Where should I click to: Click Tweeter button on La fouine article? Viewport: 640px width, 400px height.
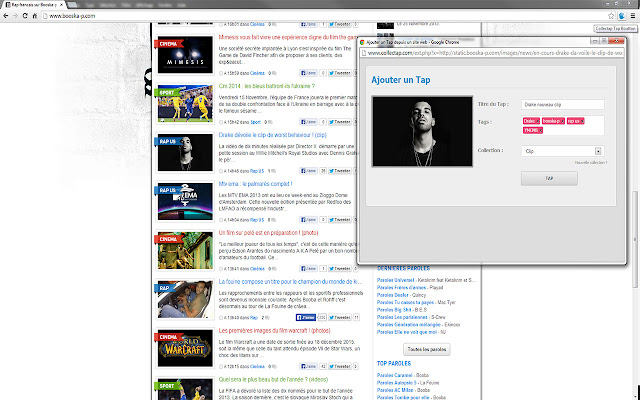340,318
